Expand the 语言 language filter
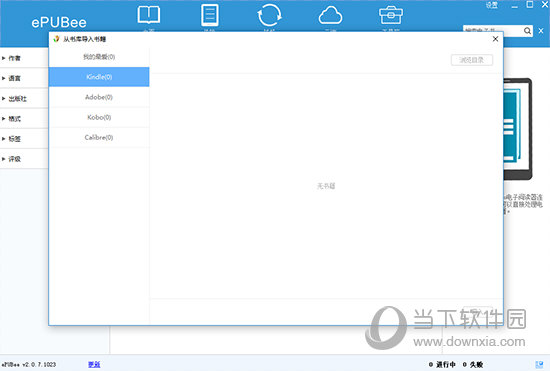 pos(24,78)
